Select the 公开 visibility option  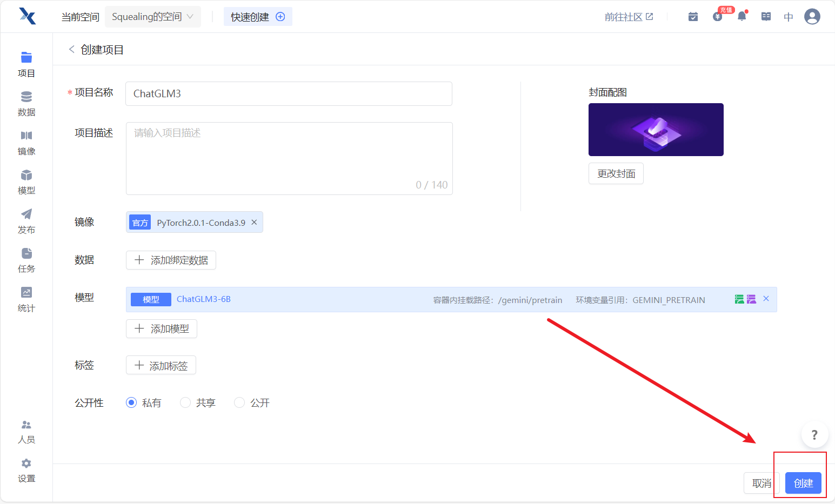click(x=239, y=402)
